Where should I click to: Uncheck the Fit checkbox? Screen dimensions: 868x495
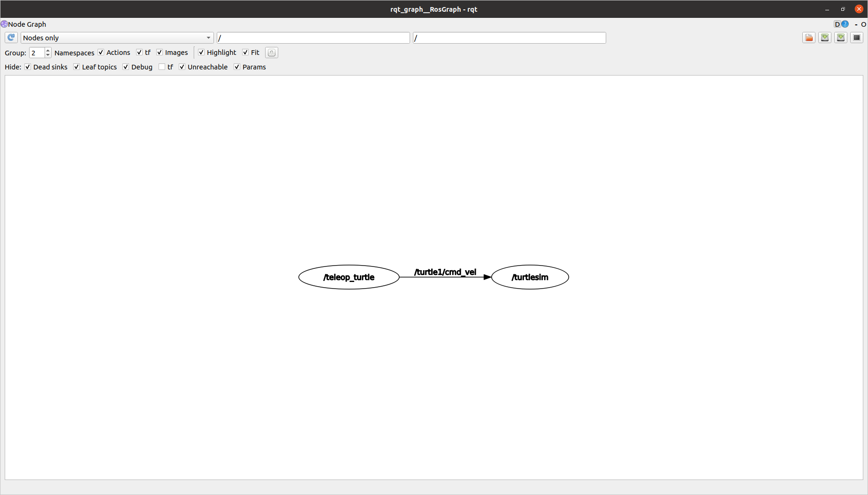point(245,52)
